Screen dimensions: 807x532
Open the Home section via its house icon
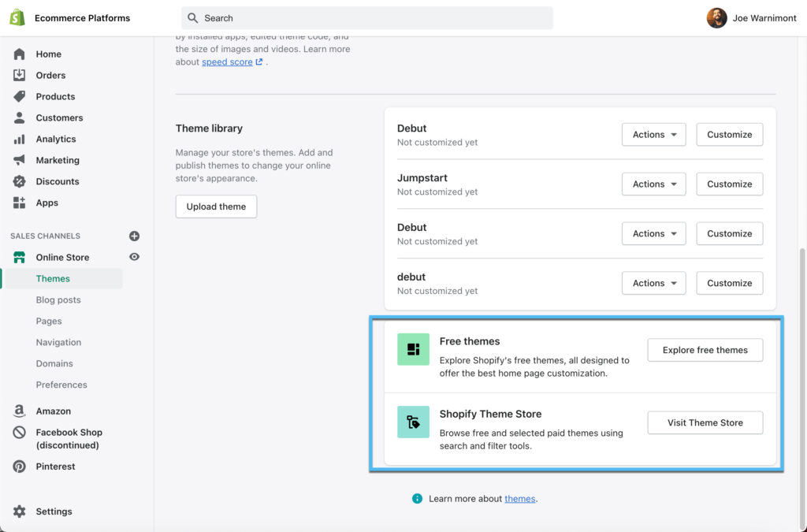[x=19, y=54]
